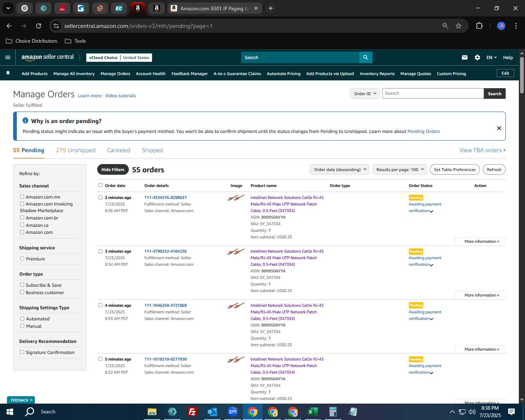Check the Amazon.com.mx sales channel
The height and width of the screenshot is (420, 525).
tap(22, 196)
